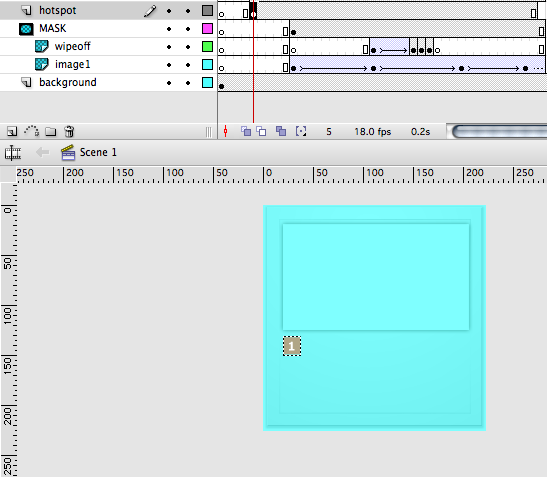
Task: Select the hotspot button numbered 1 on stage
Action: pyautogui.click(x=292, y=346)
